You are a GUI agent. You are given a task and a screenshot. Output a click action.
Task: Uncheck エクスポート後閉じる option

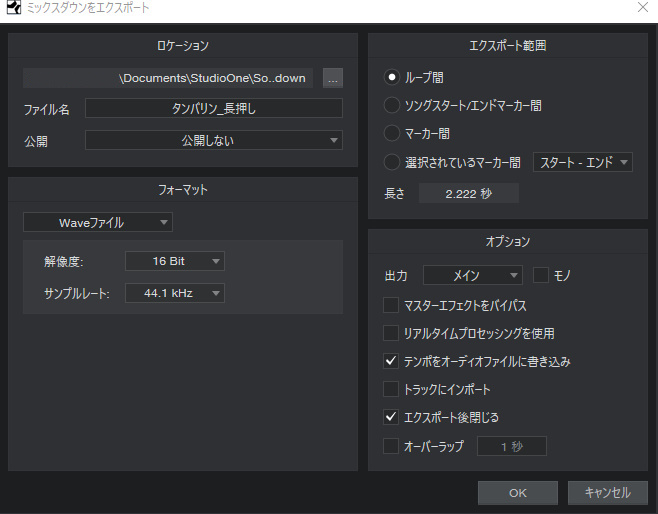391,417
